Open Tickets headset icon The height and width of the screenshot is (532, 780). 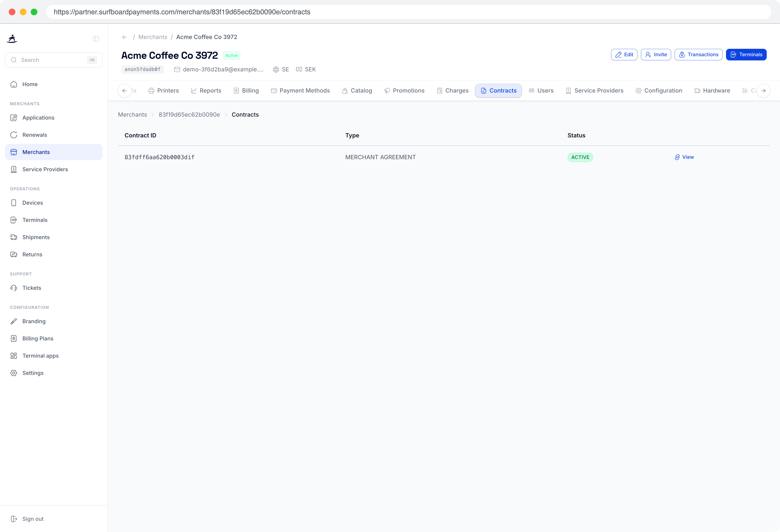(14, 288)
